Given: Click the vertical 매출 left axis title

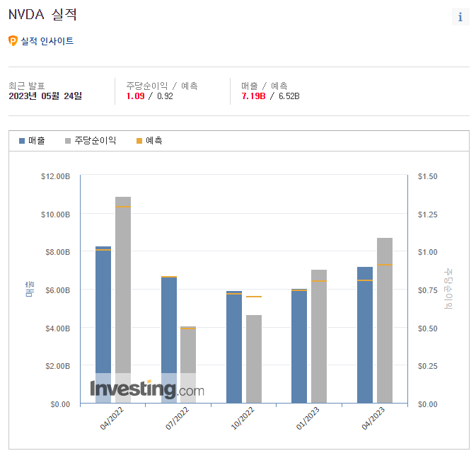Looking at the screenshot, I should point(30,289).
